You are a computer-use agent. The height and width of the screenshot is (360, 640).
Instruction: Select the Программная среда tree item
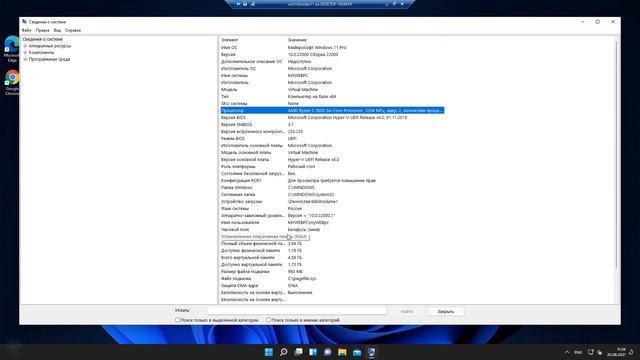[x=49, y=59]
